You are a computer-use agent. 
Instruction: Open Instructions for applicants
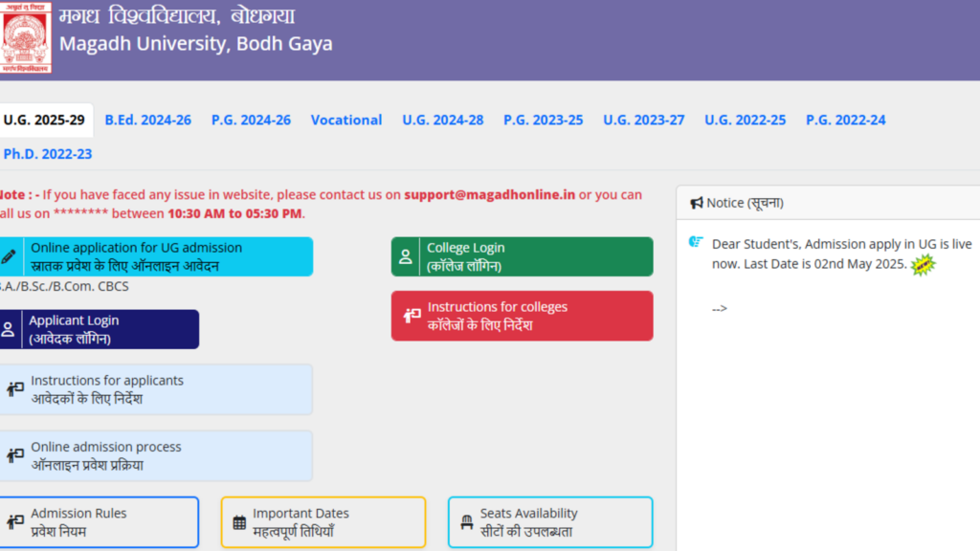tap(156, 389)
